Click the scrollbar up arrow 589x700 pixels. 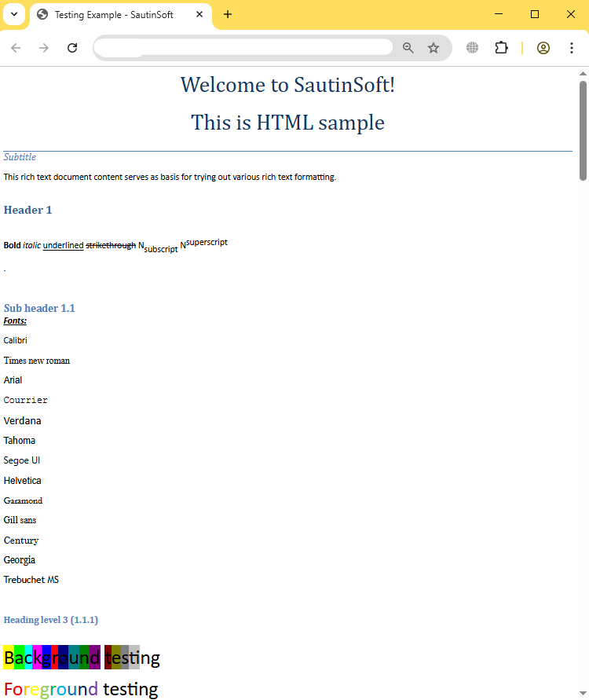pos(583,74)
